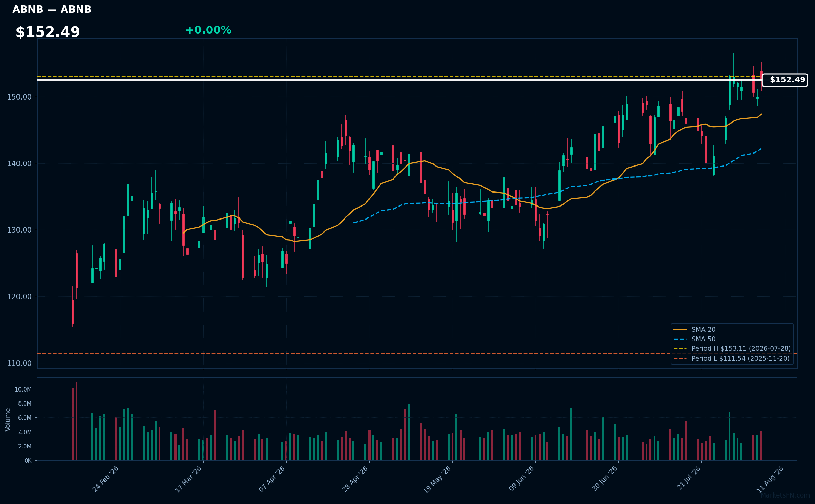Screen dimensions: 815x504
Task: Click the large $152.49 price heading
Action: (48, 32)
